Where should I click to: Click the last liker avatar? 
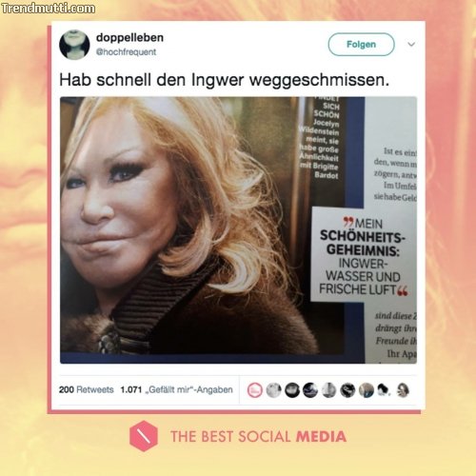(x=403, y=390)
